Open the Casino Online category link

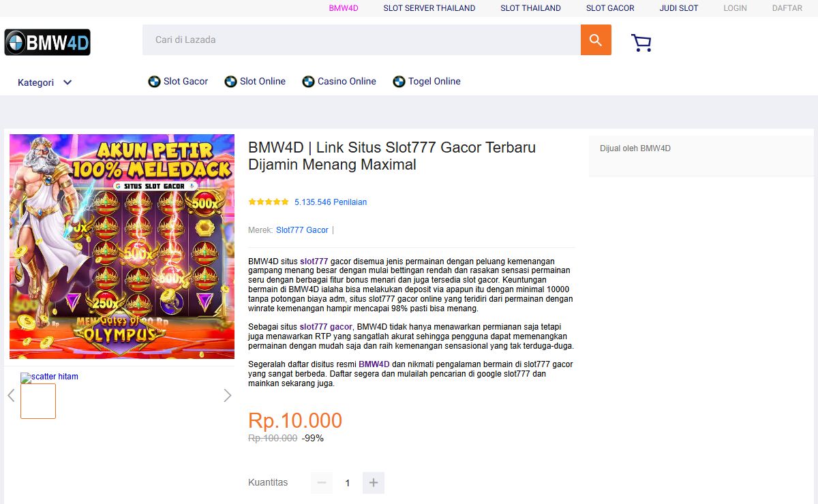339,81
